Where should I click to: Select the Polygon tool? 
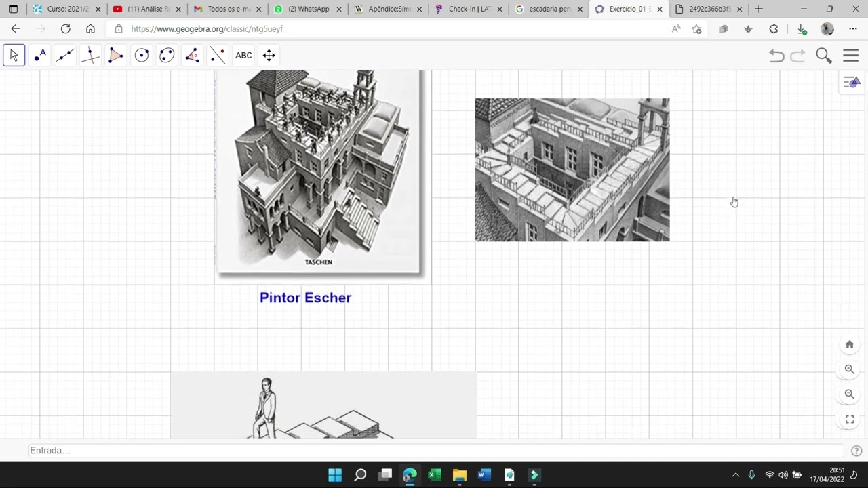coord(116,56)
